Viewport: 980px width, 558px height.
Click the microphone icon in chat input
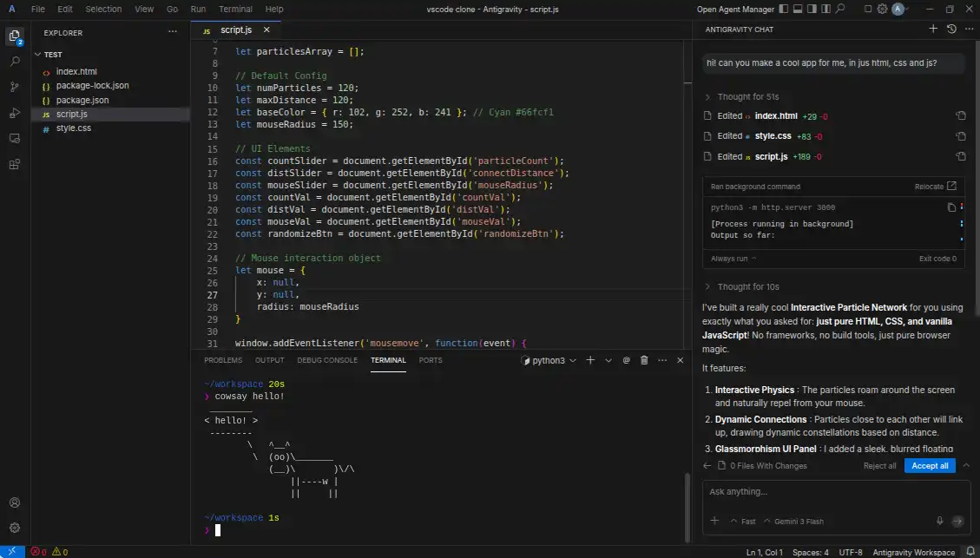coord(939,522)
